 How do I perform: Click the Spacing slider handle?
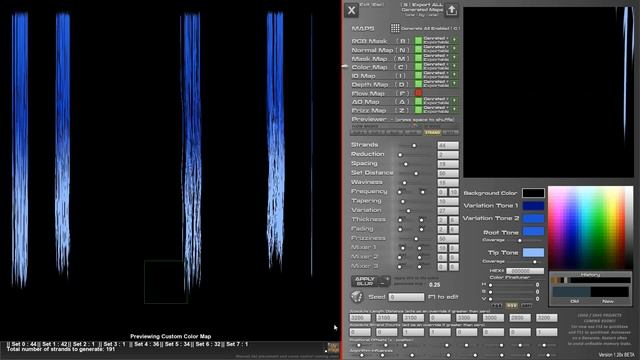coord(405,164)
